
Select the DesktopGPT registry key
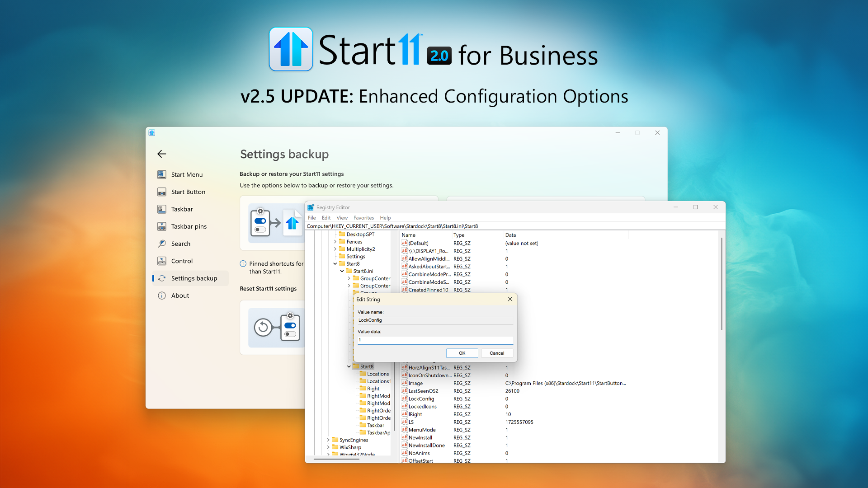360,235
